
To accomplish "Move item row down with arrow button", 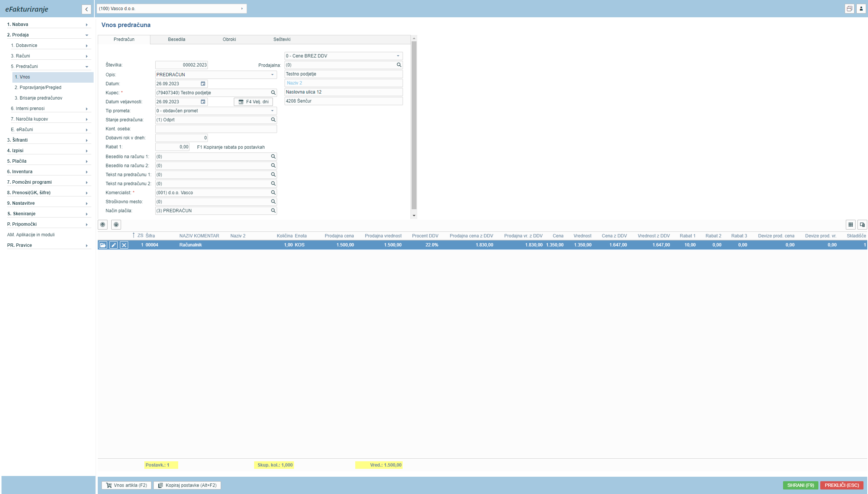I will 116,225.
